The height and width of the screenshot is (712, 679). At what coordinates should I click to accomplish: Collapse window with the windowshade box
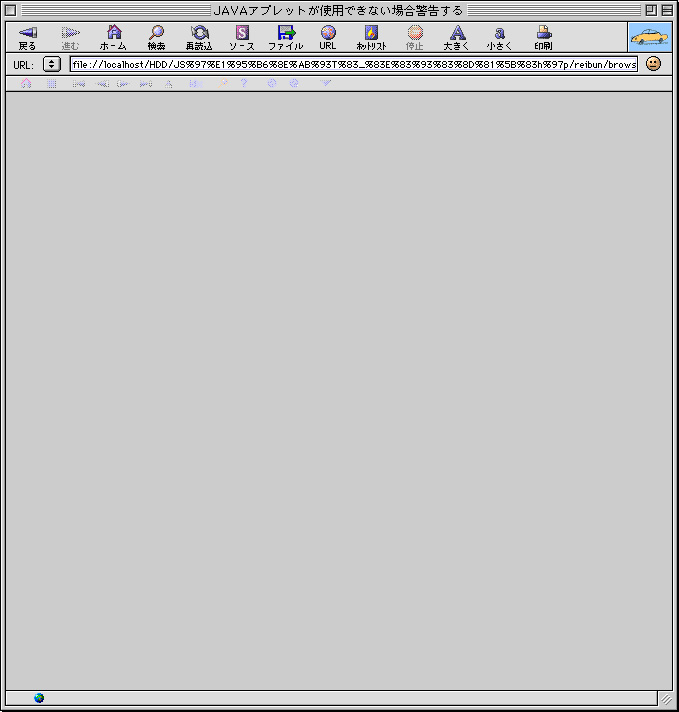667,10
